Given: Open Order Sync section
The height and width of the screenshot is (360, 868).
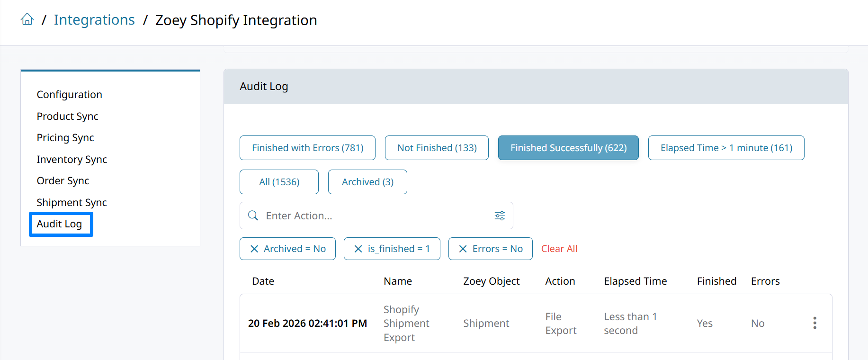Looking at the screenshot, I should (x=63, y=180).
